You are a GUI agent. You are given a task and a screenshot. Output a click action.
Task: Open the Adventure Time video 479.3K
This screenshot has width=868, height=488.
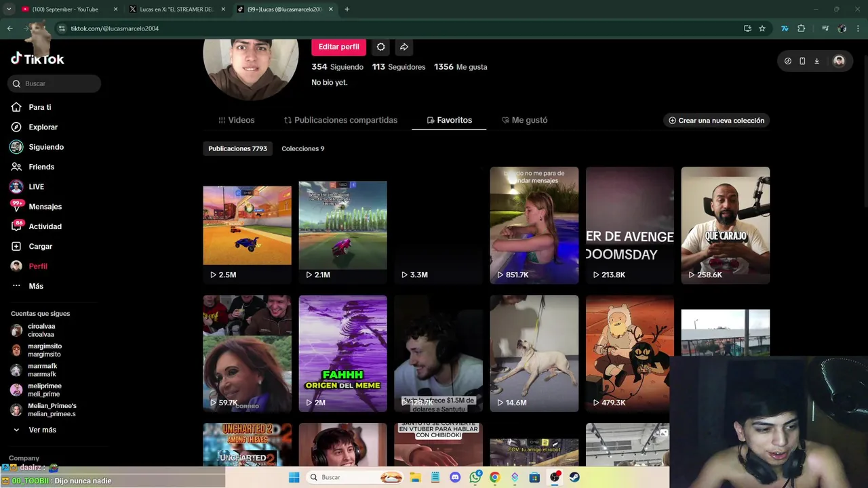[629, 353]
